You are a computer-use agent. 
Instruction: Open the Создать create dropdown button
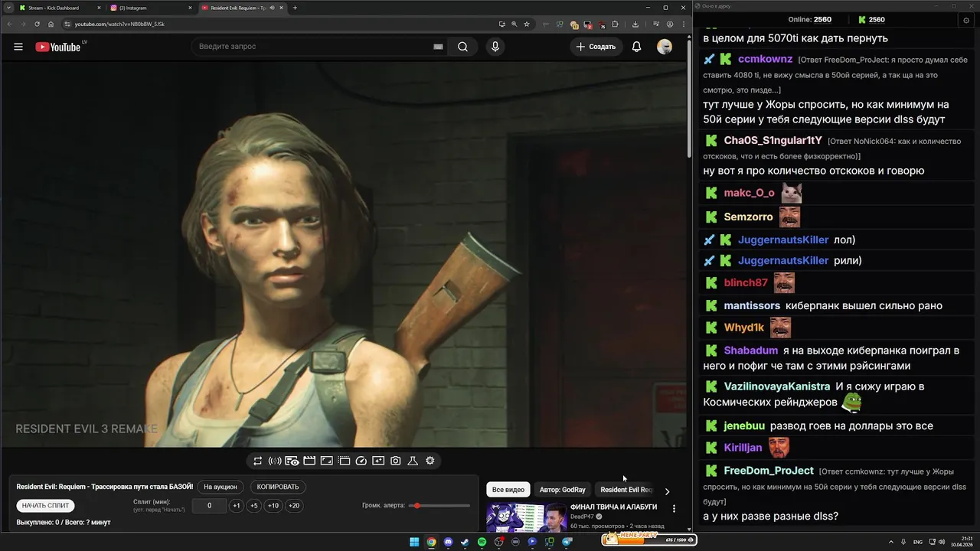[x=596, y=47]
